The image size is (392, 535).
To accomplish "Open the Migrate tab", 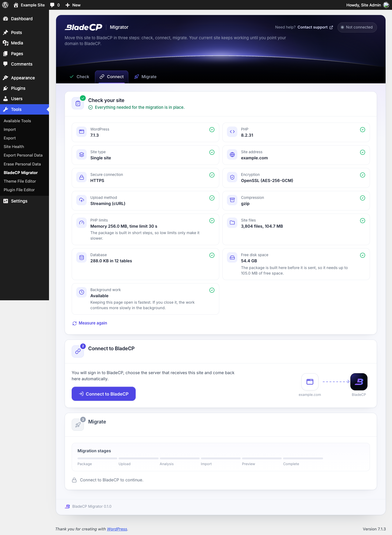I will (145, 77).
